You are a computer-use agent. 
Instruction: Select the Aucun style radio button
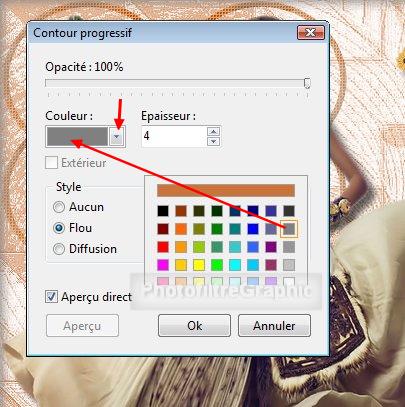click(x=59, y=207)
